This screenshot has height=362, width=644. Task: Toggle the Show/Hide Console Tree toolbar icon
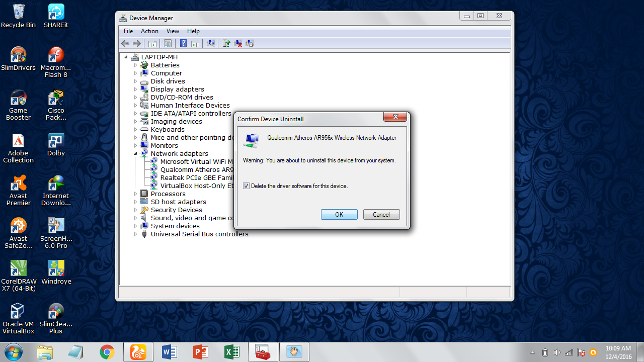[x=152, y=44]
